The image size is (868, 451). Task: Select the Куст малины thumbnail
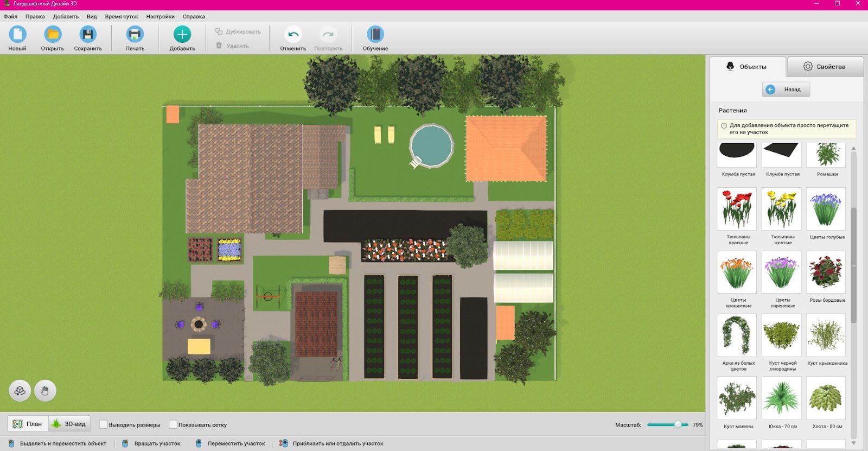pyautogui.click(x=737, y=398)
